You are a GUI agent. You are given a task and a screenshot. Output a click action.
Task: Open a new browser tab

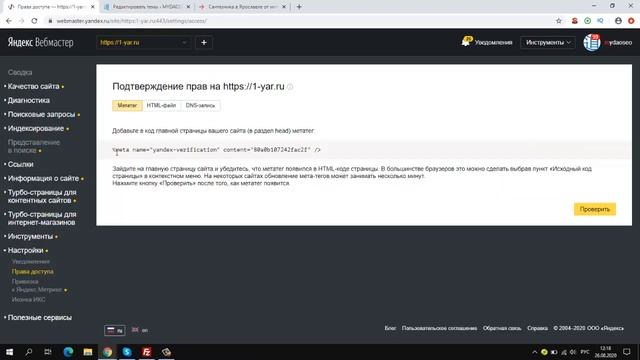(299, 7)
